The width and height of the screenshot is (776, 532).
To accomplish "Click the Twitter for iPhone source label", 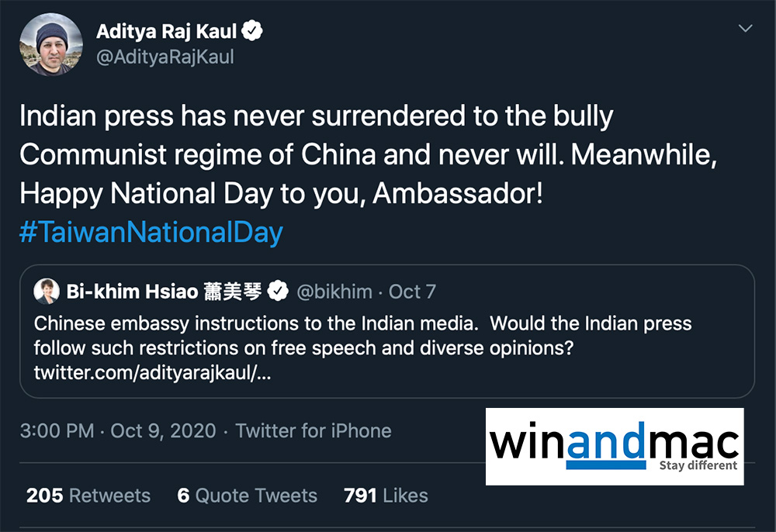I will pyautogui.click(x=314, y=430).
